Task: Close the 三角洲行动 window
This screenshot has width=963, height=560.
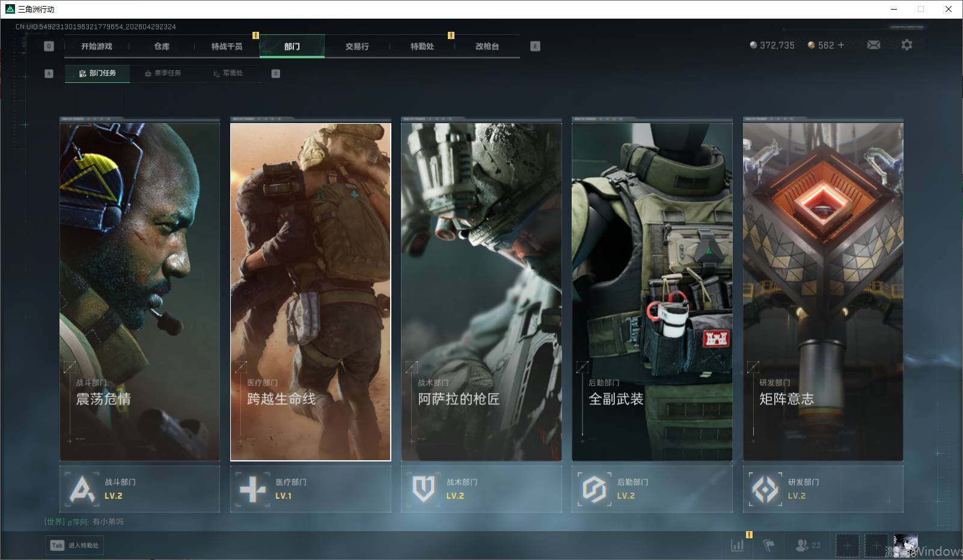Action: [x=949, y=9]
